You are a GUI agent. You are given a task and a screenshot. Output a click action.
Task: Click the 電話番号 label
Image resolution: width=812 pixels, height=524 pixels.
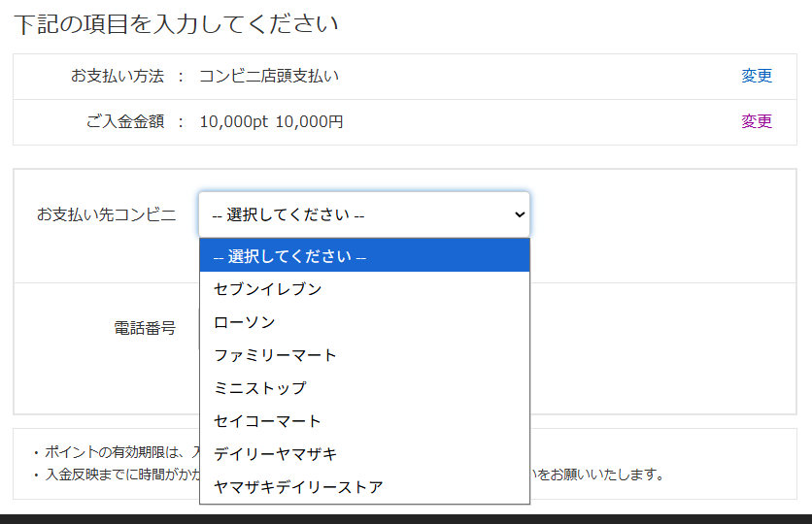click(145, 328)
